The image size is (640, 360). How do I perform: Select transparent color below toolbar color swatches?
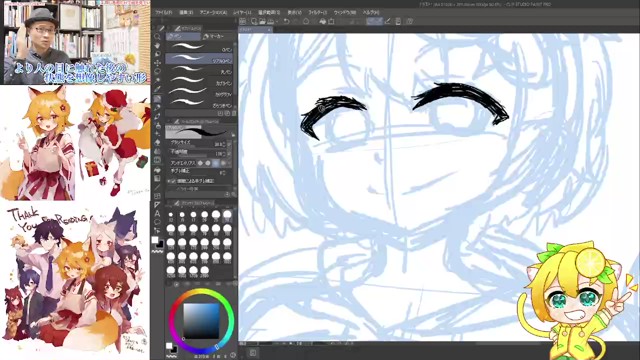tap(158, 252)
